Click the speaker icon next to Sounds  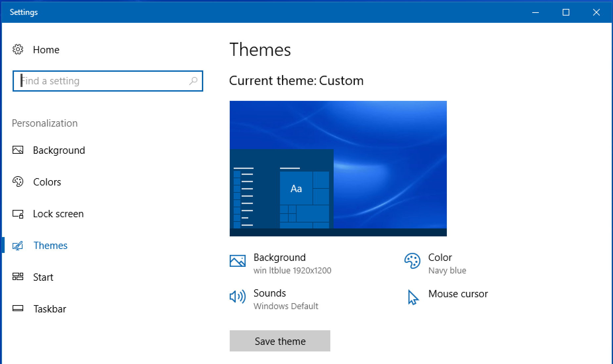(237, 297)
